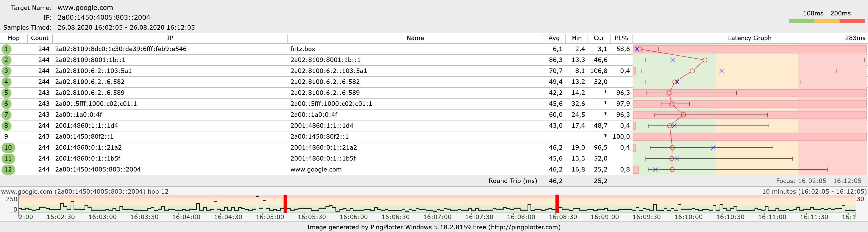Viewport: 868px width, 232px height.
Task: Sort by the PL% column header
Action: 621,38
